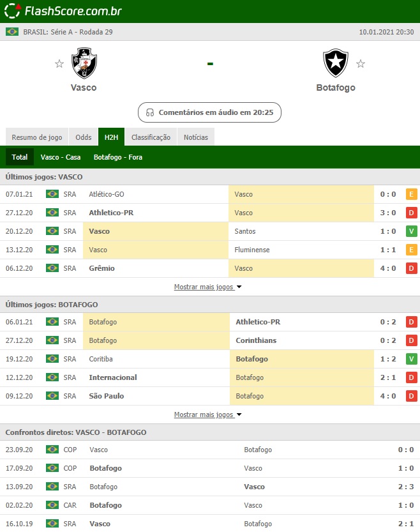Open Santos in the 20.12.20 match
This screenshot has width=420, height=532.
pyautogui.click(x=245, y=231)
